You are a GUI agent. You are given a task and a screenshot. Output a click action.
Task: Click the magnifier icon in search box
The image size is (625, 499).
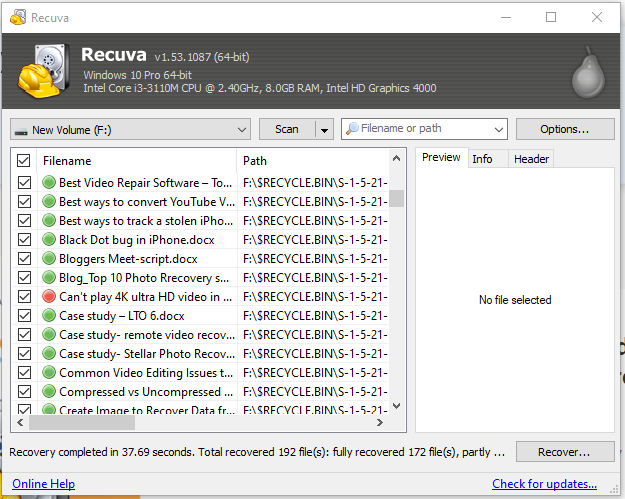tap(352, 129)
